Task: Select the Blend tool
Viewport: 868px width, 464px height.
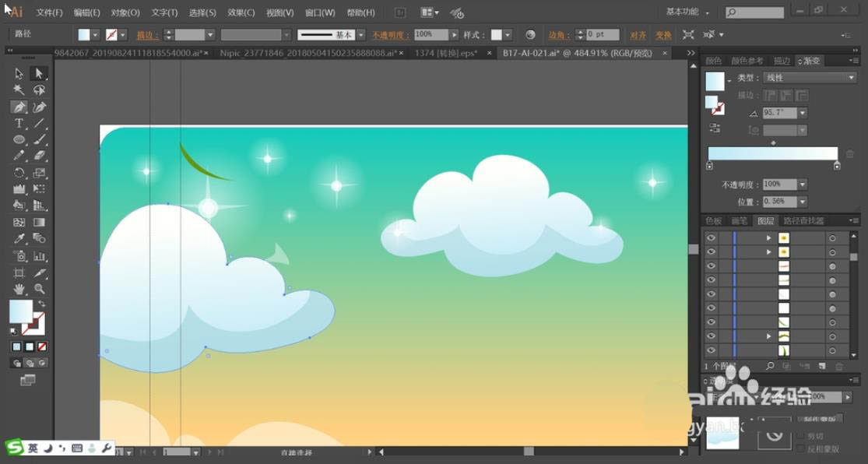Action: coord(39,239)
